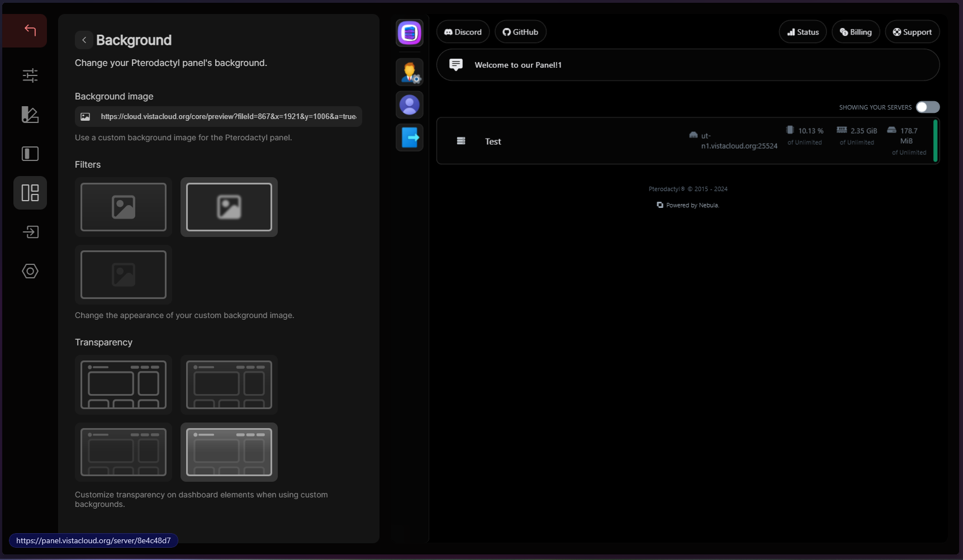Screen dimensions: 963x560
Task: Click the ut-n1.vistacloud.org:25524 address
Action: tap(739, 141)
